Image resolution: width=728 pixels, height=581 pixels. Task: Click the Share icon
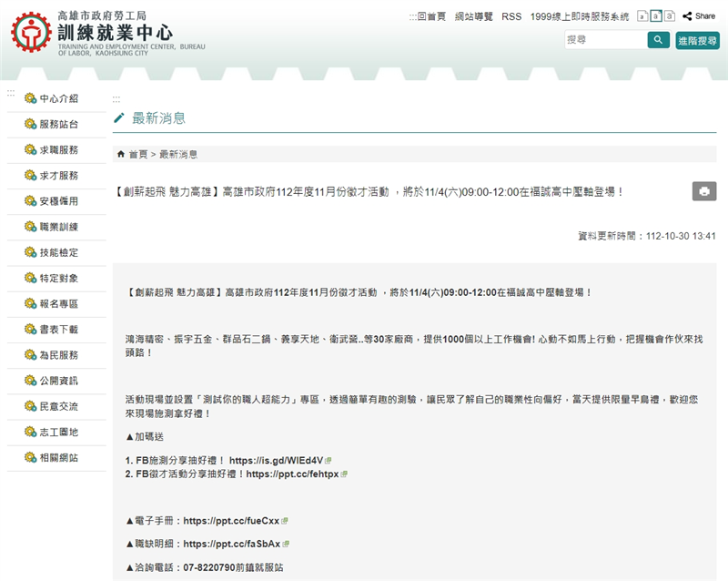point(687,16)
